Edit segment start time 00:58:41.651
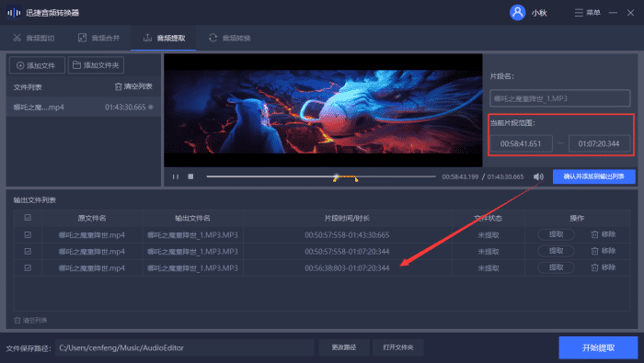The height and width of the screenshot is (363, 644). 521,143
